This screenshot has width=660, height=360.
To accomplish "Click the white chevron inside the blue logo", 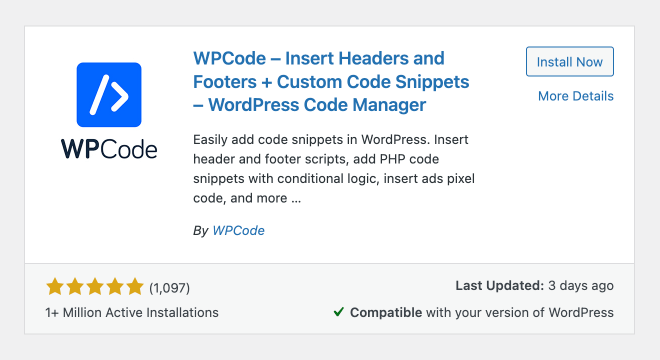I will pos(120,96).
